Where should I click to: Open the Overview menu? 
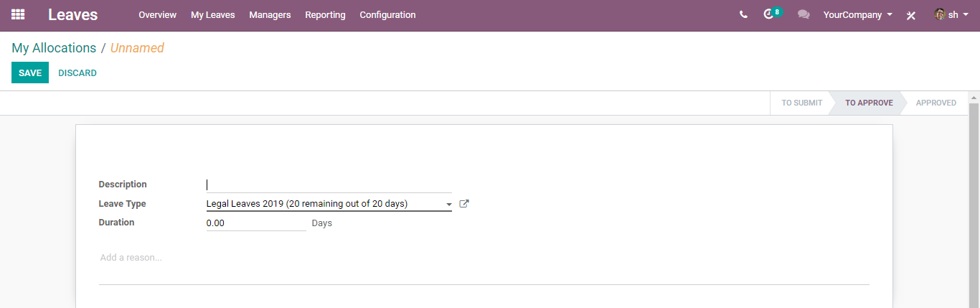click(158, 14)
